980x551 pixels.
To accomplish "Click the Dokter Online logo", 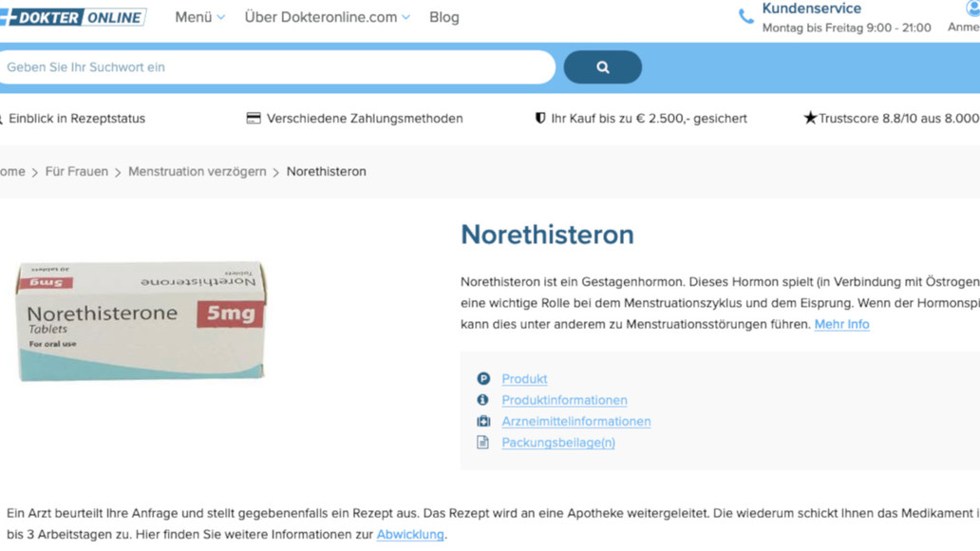I will (x=73, y=17).
